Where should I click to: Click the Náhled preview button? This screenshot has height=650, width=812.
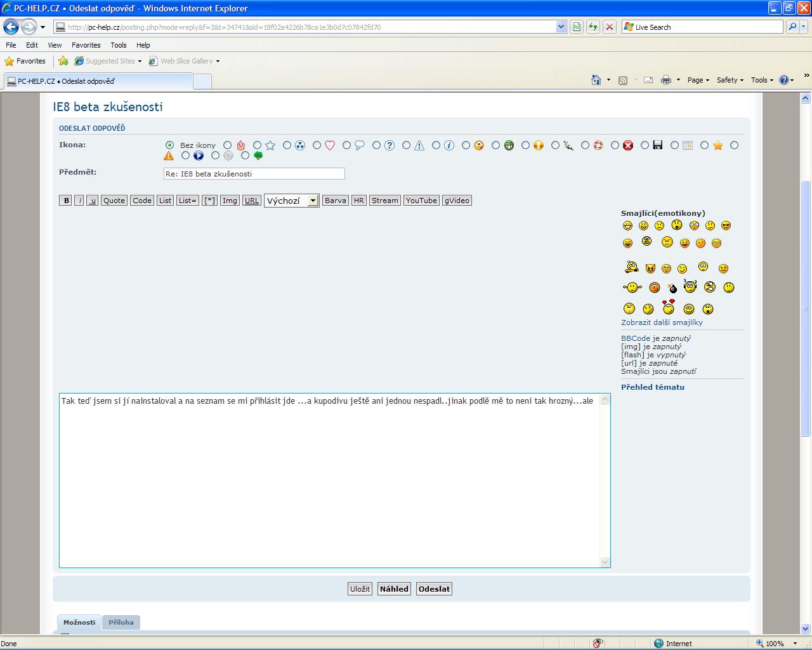pyautogui.click(x=394, y=588)
